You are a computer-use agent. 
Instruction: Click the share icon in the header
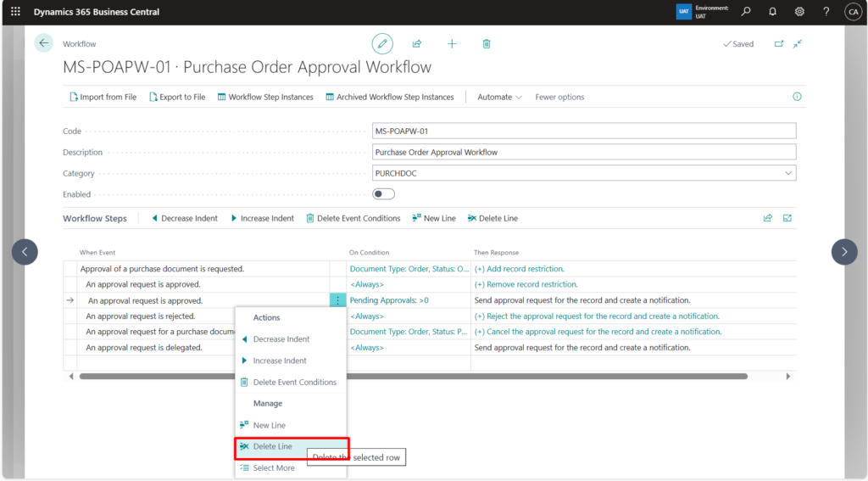tap(417, 44)
